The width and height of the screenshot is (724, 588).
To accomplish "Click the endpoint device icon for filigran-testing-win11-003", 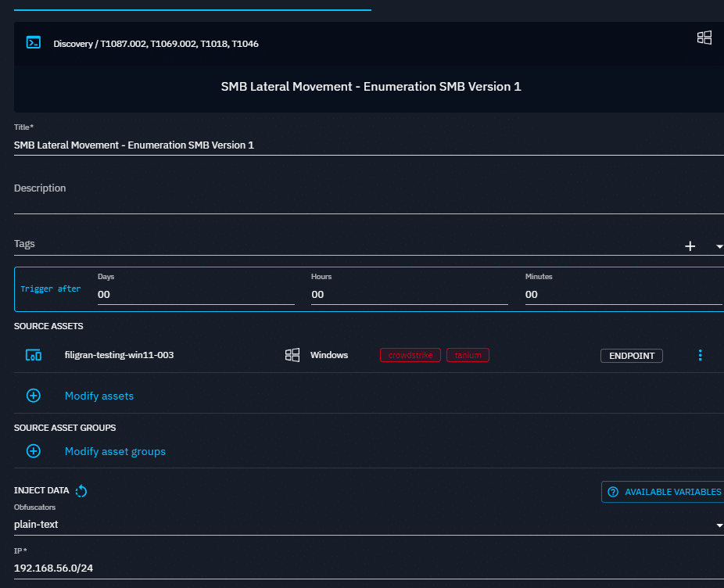I will tap(34, 355).
